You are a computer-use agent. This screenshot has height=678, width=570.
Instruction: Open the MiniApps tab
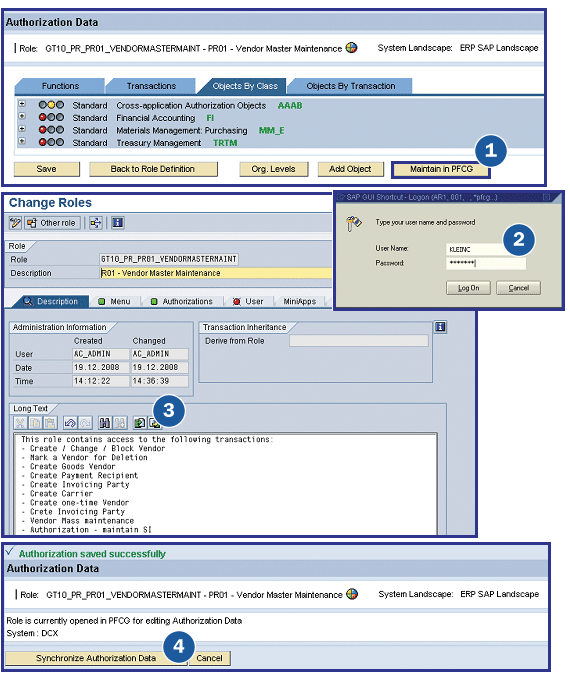[x=300, y=301]
